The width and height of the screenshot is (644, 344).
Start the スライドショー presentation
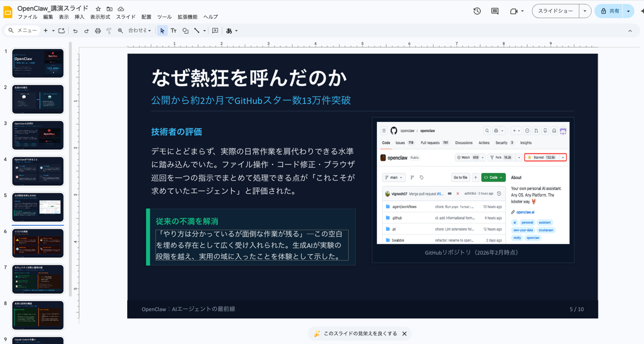click(x=555, y=11)
